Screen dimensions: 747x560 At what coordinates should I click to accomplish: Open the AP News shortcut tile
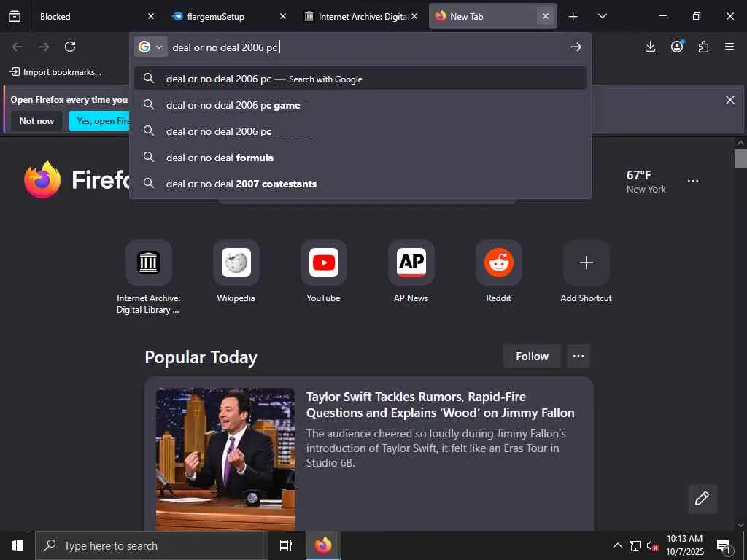point(411,262)
